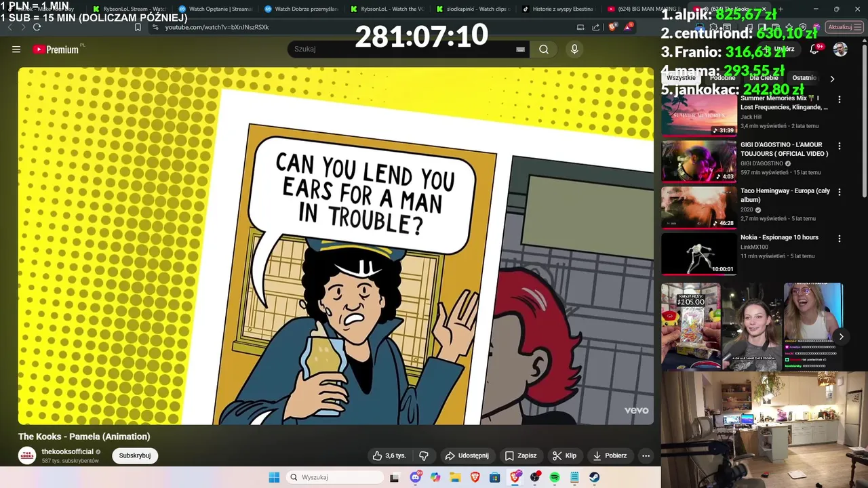Image resolution: width=868 pixels, height=488 pixels.
Task: Open L'Amour Toujours video thumbnail
Action: tap(698, 161)
